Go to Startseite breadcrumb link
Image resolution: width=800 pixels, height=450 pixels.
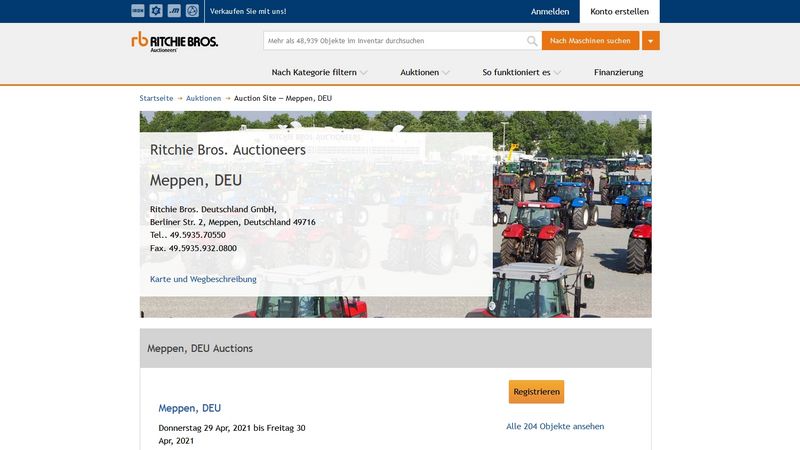156,98
